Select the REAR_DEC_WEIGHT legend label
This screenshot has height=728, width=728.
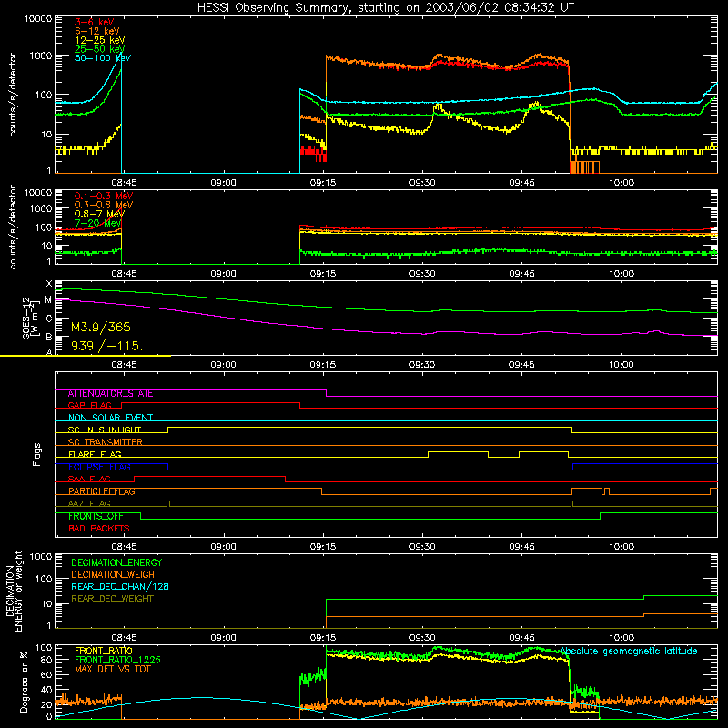pyautogui.click(x=112, y=599)
